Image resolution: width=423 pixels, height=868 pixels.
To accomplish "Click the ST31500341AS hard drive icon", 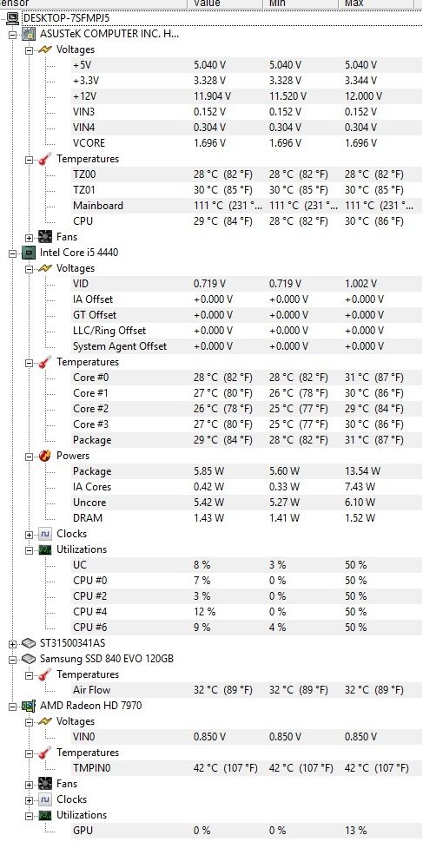I will coord(29,643).
